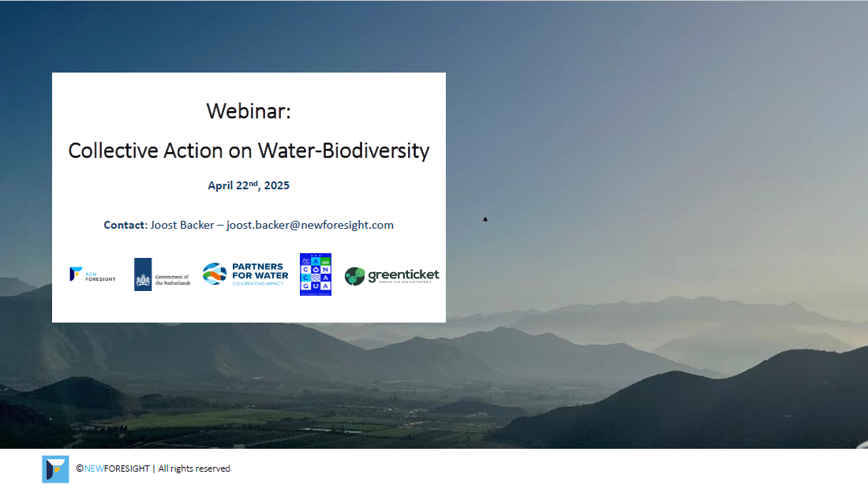Click the name Joost Backer
The width and height of the screenshot is (868, 489).
181,225
